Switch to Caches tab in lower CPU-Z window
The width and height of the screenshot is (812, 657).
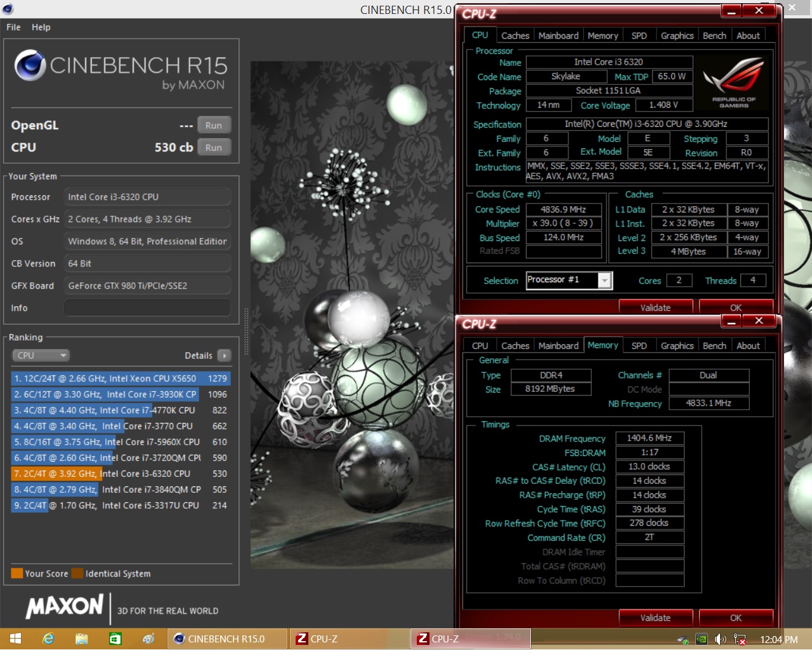click(x=515, y=346)
